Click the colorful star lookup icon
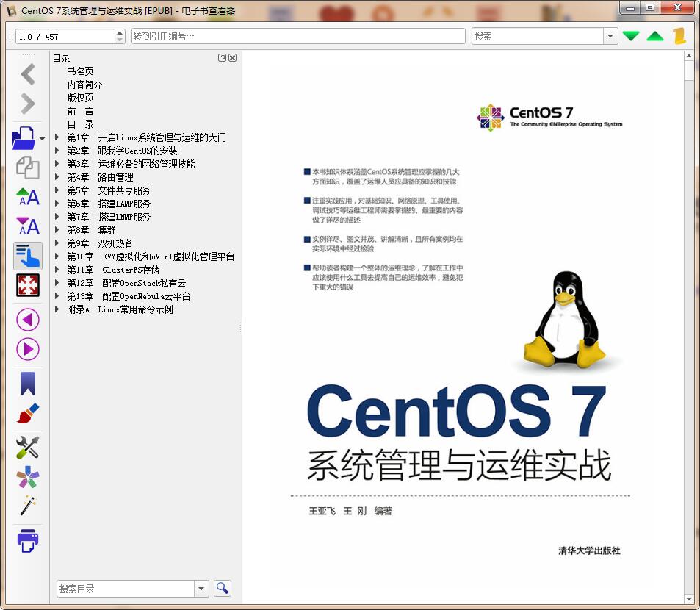Viewport: 700px width, 610px height. pos(28,477)
